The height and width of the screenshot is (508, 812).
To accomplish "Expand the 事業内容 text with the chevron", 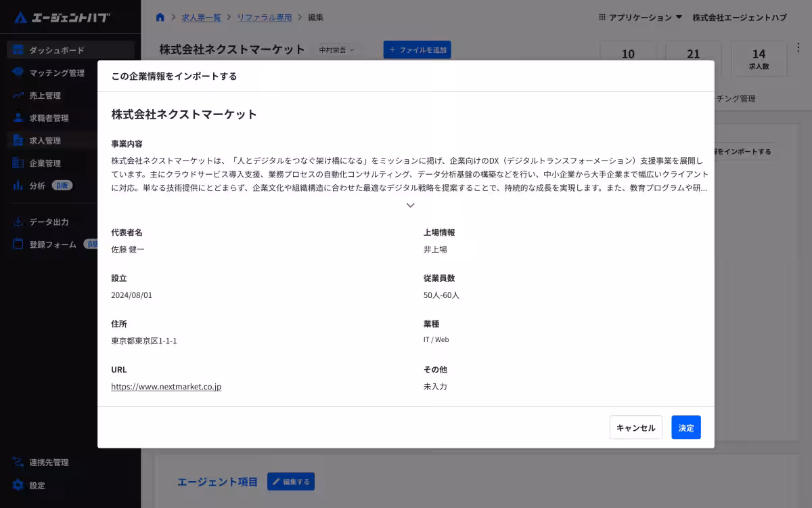I will 410,205.
